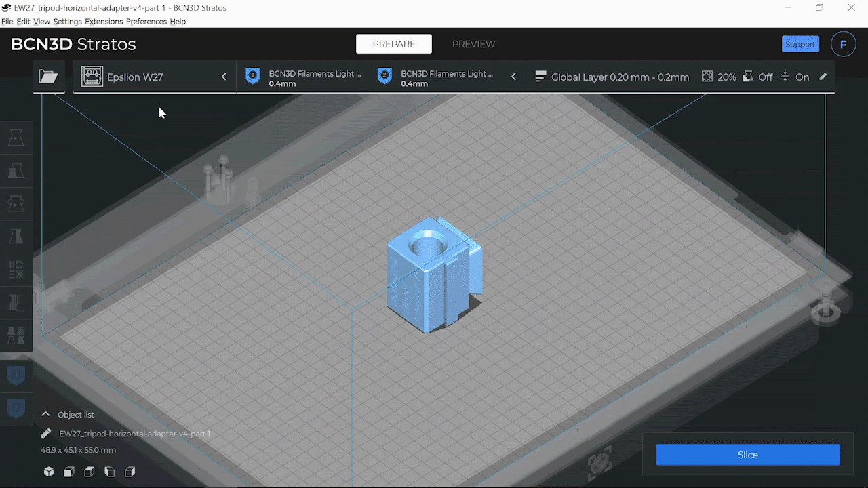The image size is (868, 488).
Task: Open the Support Blocker tool
Action: (x=16, y=335)
